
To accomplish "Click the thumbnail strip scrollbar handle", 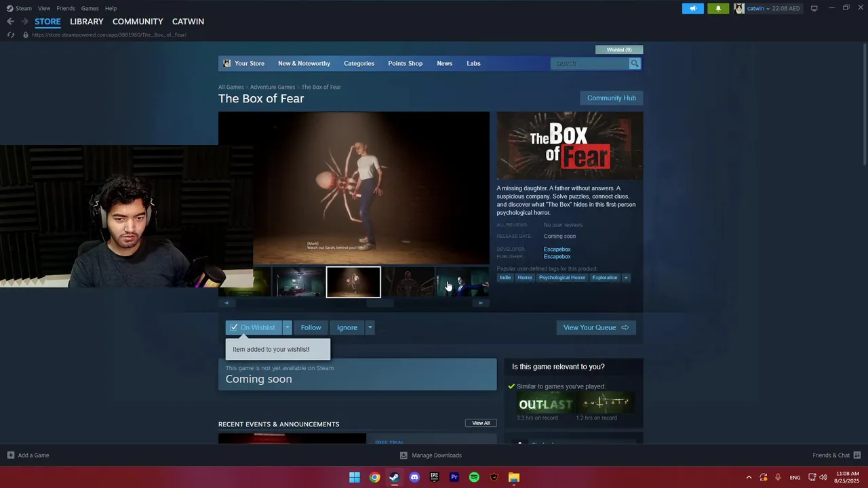I will coord(380,303).
